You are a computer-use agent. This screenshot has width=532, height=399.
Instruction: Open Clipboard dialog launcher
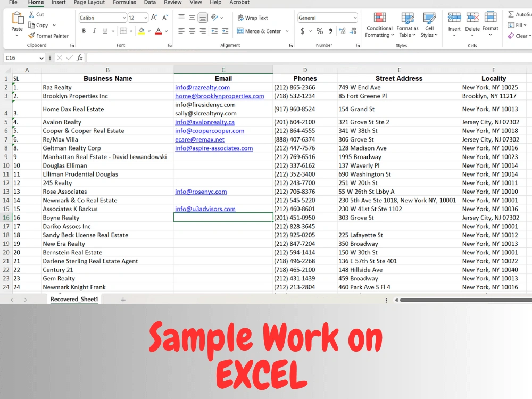[x=72, y=45]
